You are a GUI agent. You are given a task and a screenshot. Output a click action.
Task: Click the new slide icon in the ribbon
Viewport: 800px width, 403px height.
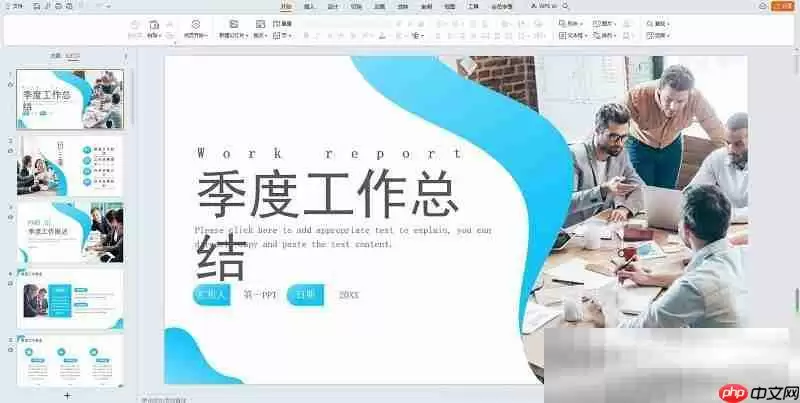click(234, 24)
